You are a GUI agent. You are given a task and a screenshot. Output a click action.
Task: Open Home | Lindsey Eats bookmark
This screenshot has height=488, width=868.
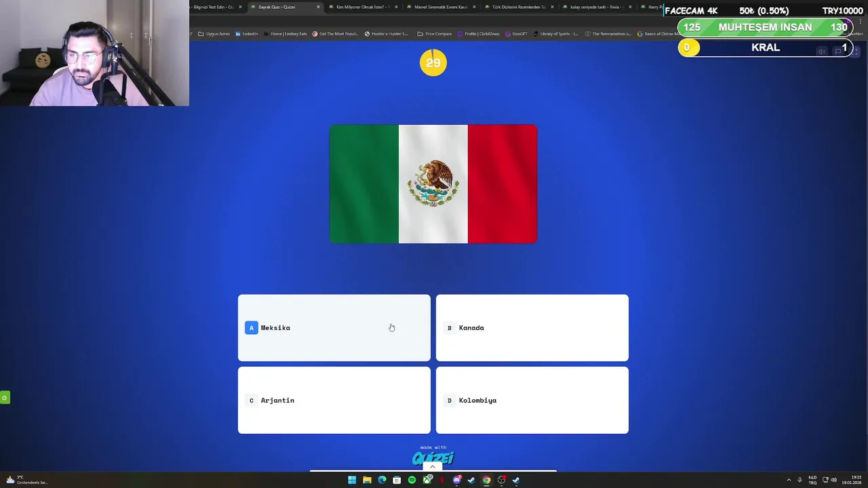click(285, 34)
